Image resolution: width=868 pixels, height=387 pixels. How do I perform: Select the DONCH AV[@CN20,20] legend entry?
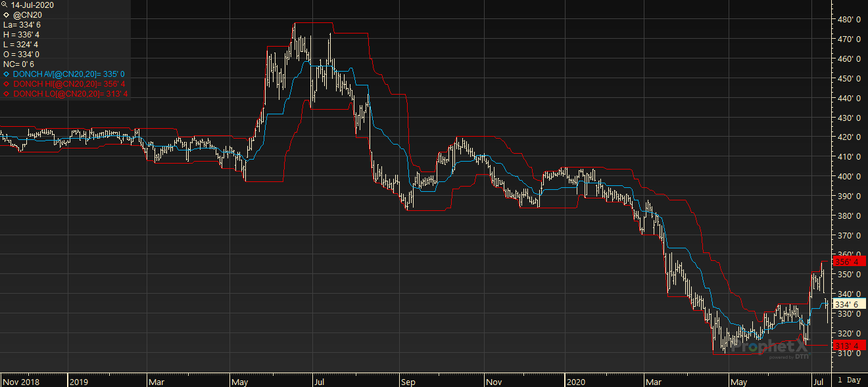(x=69, y=74)
